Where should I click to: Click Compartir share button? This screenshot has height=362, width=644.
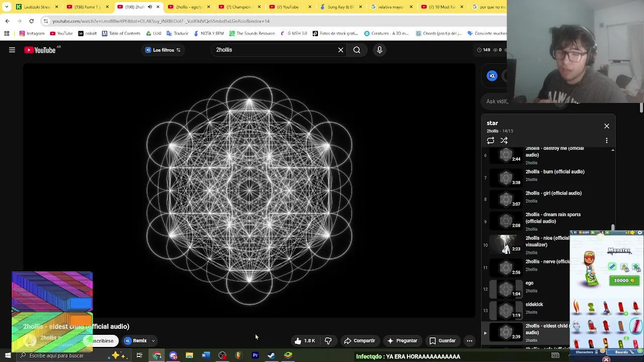(360, 341)
